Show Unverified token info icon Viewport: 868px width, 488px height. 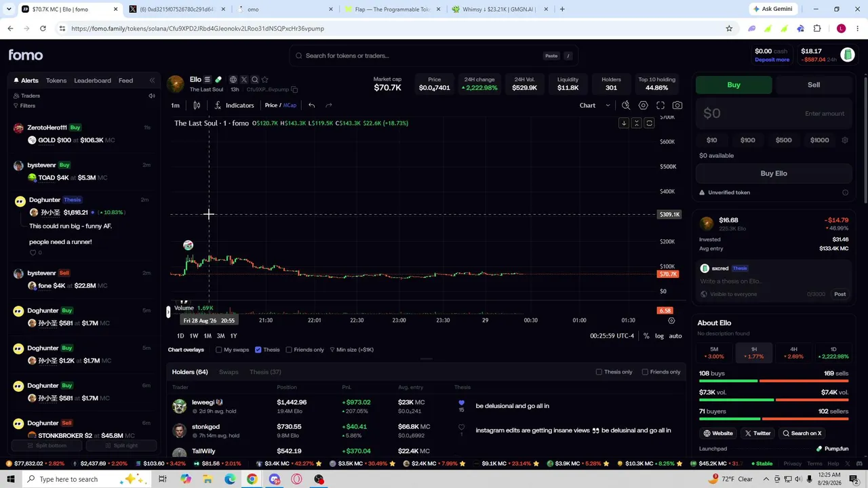point(845,192)
